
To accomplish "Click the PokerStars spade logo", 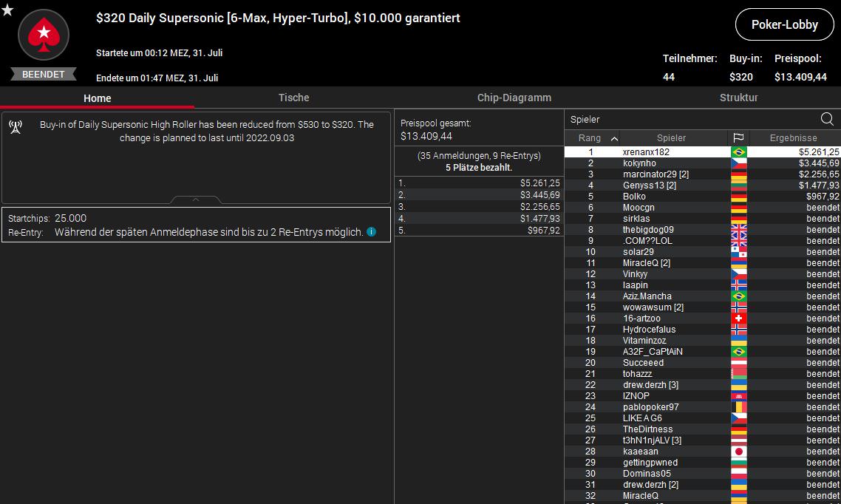I will (44, 34).
